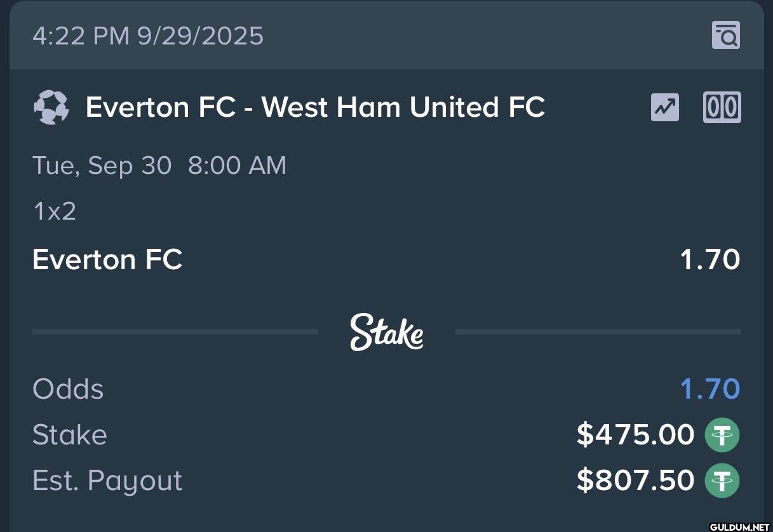Select the $475.00 stake amount
This screenshot has height=532, width=773.
pyautogui.click(x=635, y=435)
